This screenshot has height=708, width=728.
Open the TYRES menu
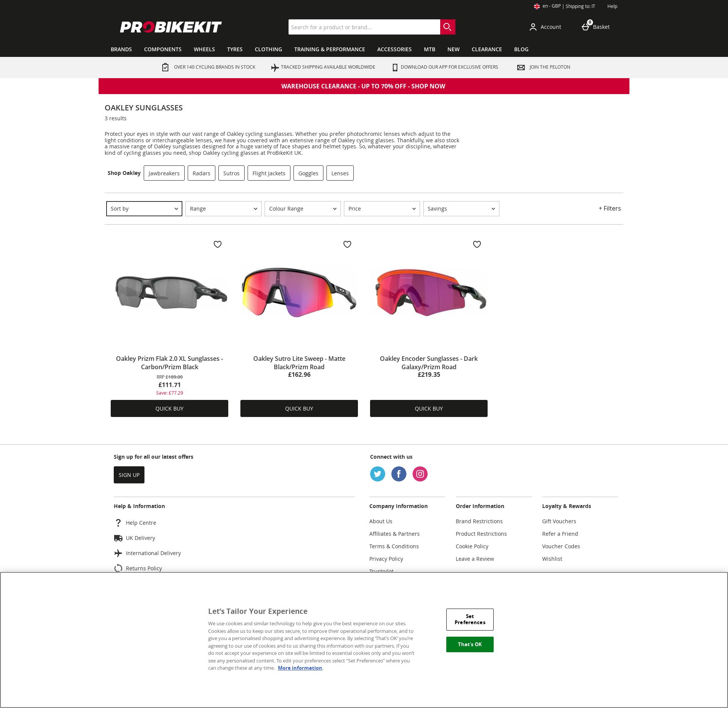235,49
